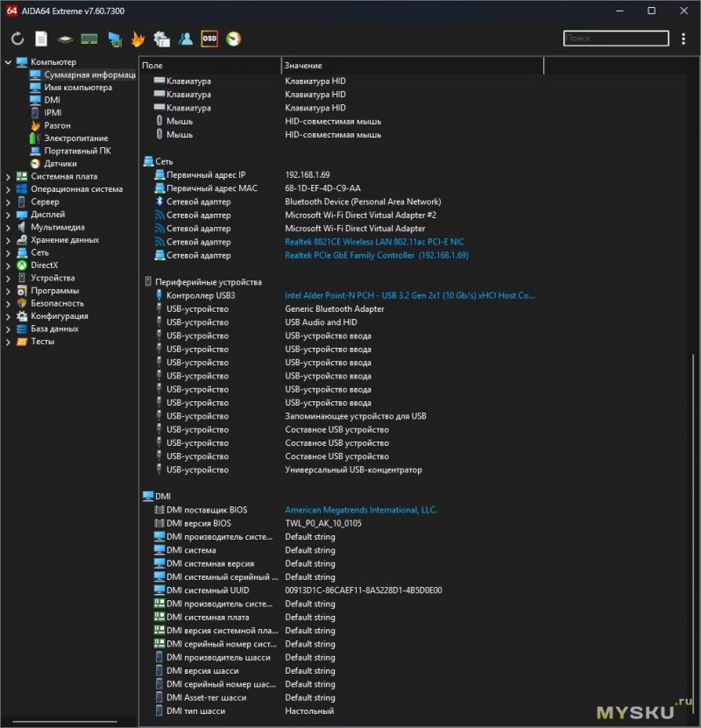The width and height of the screenshot is (701, 728).
Task: Select the Сервер tree item
Action: click(45, 201)
